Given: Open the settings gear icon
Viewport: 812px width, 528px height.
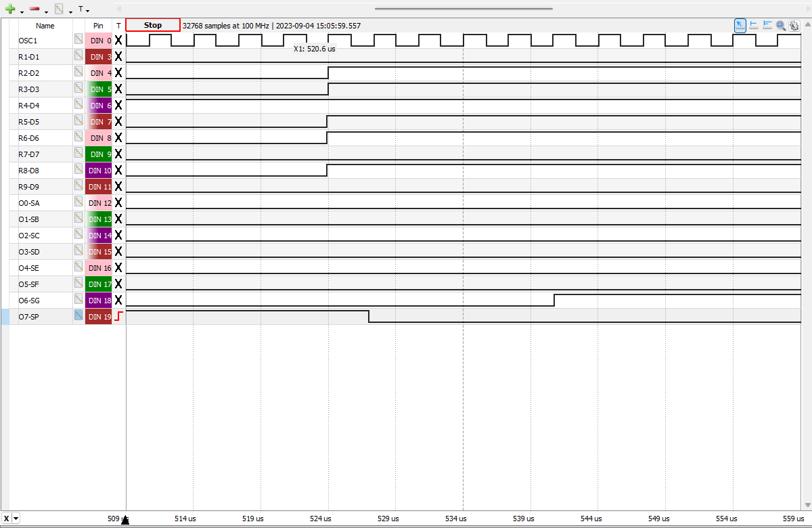Looking at the screenshot, I should (794, 25).
